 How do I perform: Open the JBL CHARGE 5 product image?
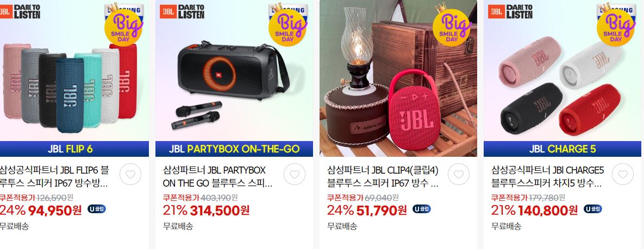pos(562,78)
